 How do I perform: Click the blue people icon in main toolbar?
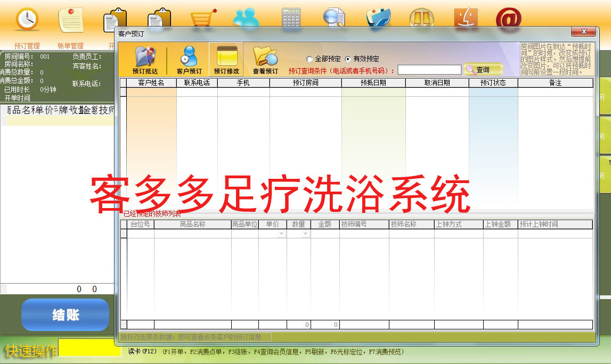pos(246,18)
